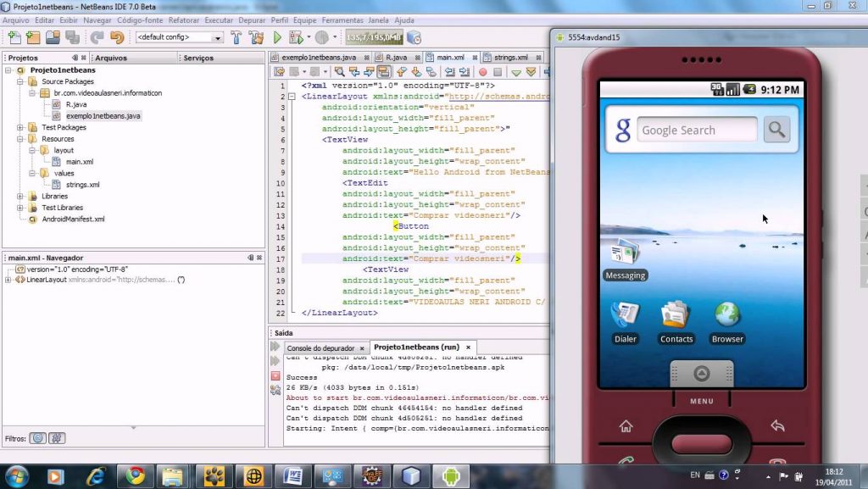Select strings.xml in project tree
Screen dimensions: 868x489
82,185
